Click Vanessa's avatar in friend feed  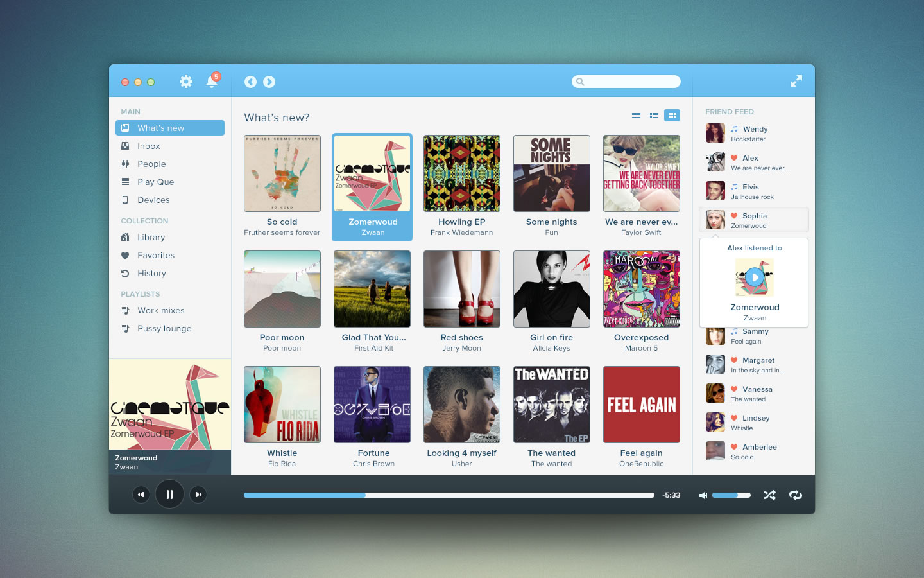[715, 393]
